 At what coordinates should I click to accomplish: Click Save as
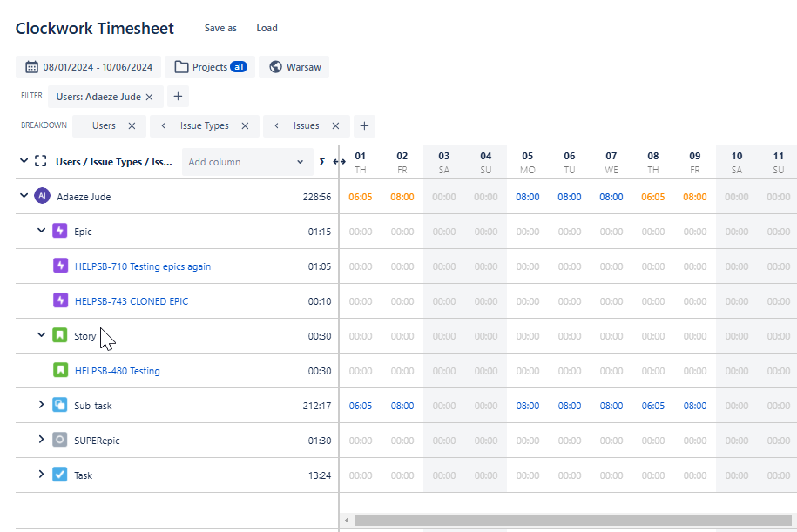click(x=220, y=29)
